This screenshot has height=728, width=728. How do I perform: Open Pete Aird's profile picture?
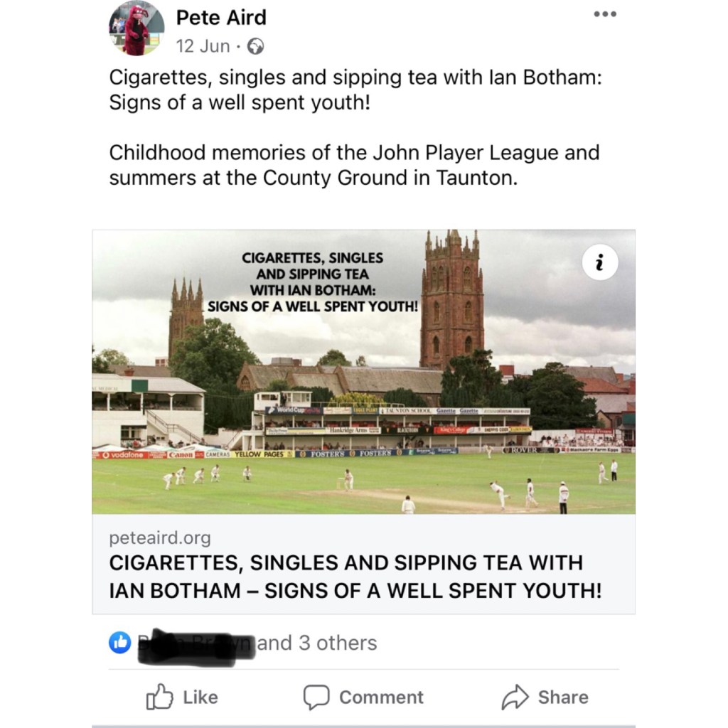pos(136,28)
